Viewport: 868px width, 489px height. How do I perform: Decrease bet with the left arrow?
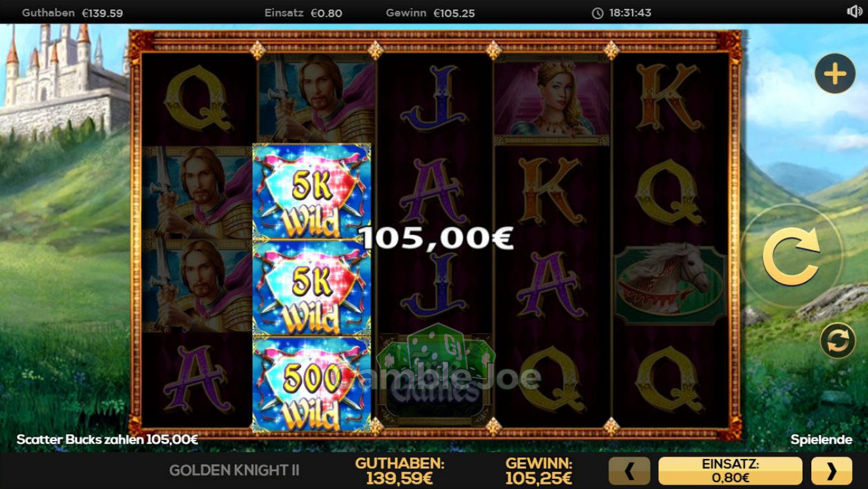[629, 471]
